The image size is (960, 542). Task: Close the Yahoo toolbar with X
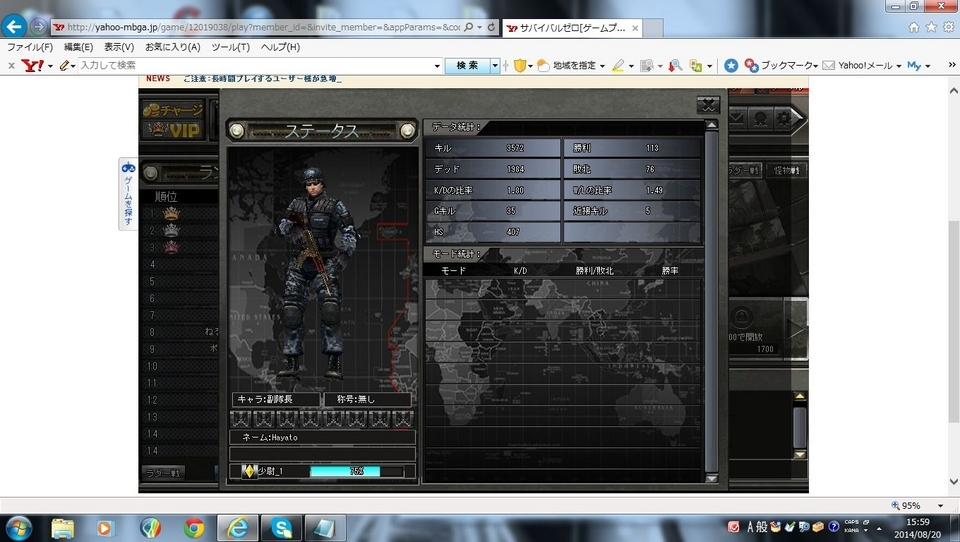point(11,65)
